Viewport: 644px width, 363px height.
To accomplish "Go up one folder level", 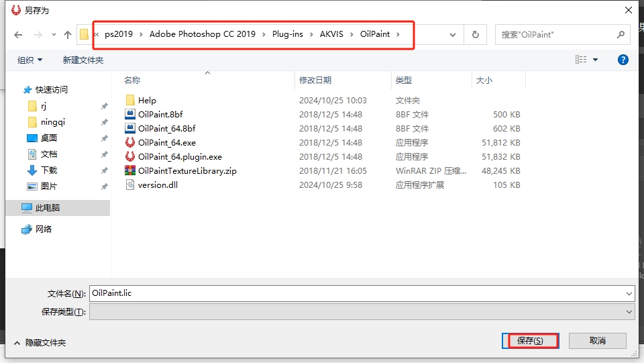I will [x=68, y=35].
